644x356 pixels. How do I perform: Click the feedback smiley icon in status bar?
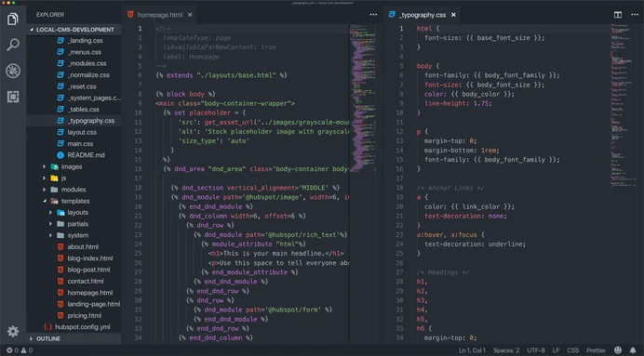pos(618,349)
